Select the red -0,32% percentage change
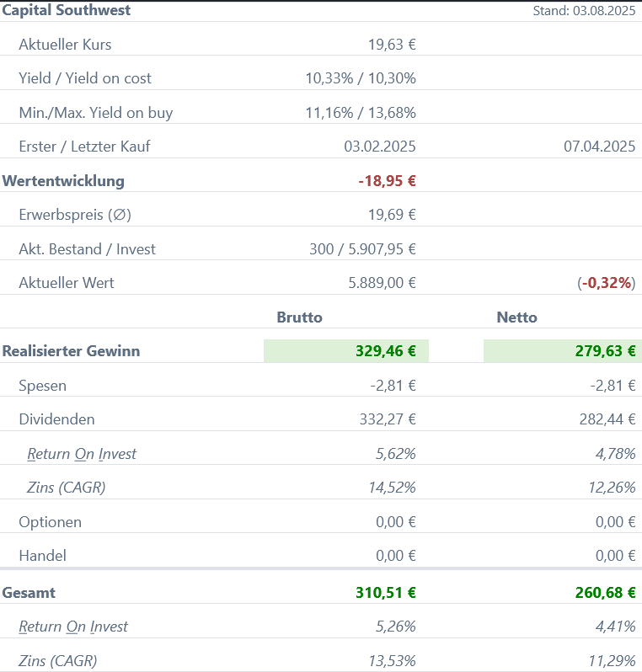 pyautogui.click(x=607, y=283)
